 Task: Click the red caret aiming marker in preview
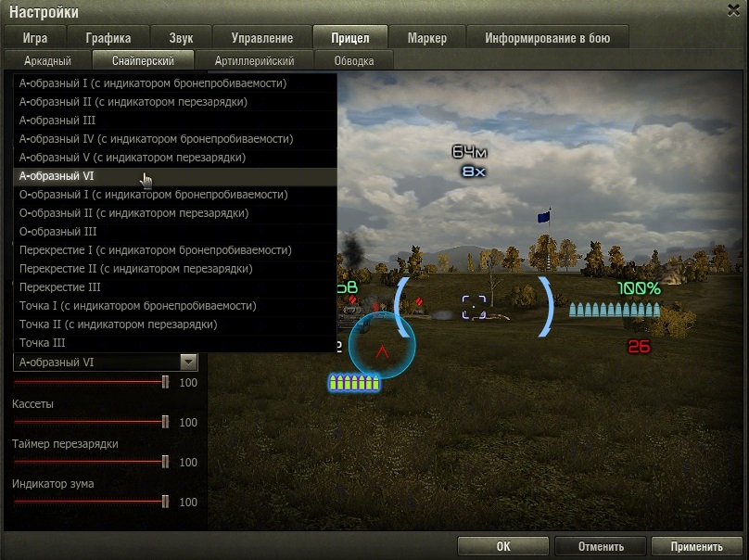[x=382, y=352]
